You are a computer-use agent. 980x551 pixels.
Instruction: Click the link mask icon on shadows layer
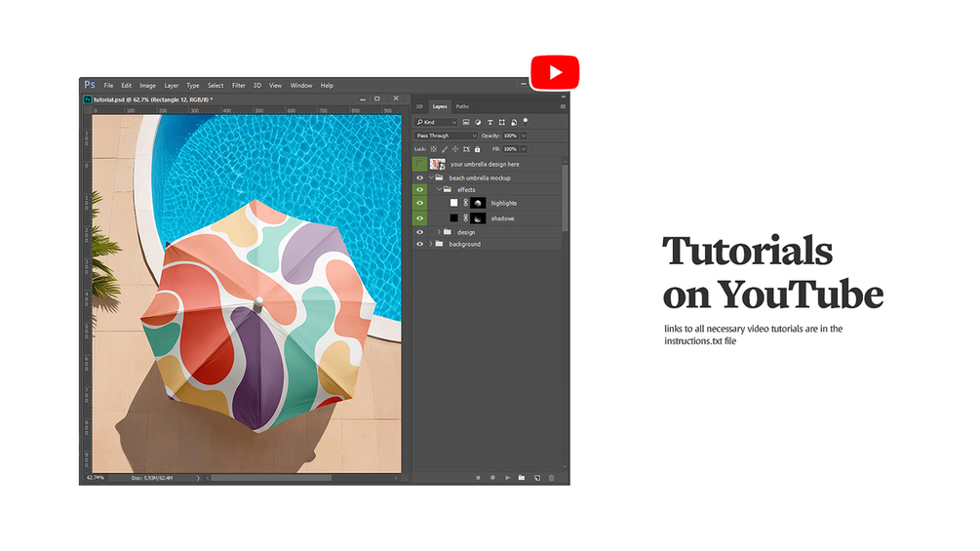tap(466, 218)
